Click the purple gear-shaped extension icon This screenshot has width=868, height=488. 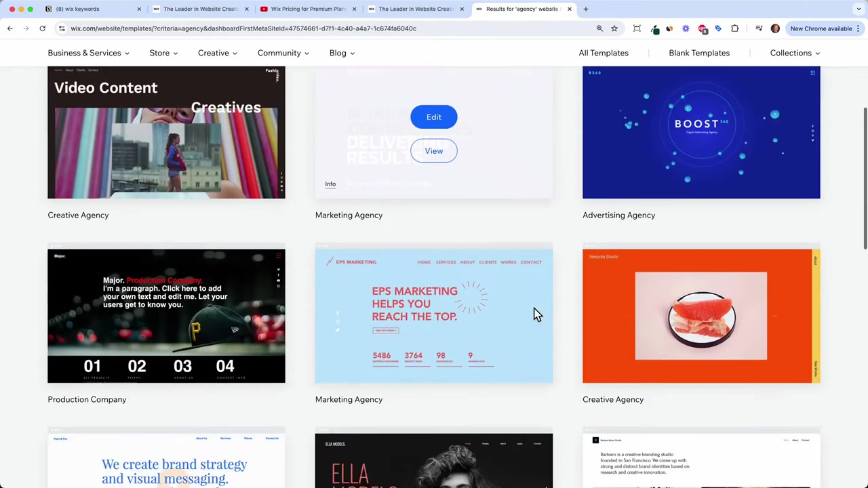[686, 28]
